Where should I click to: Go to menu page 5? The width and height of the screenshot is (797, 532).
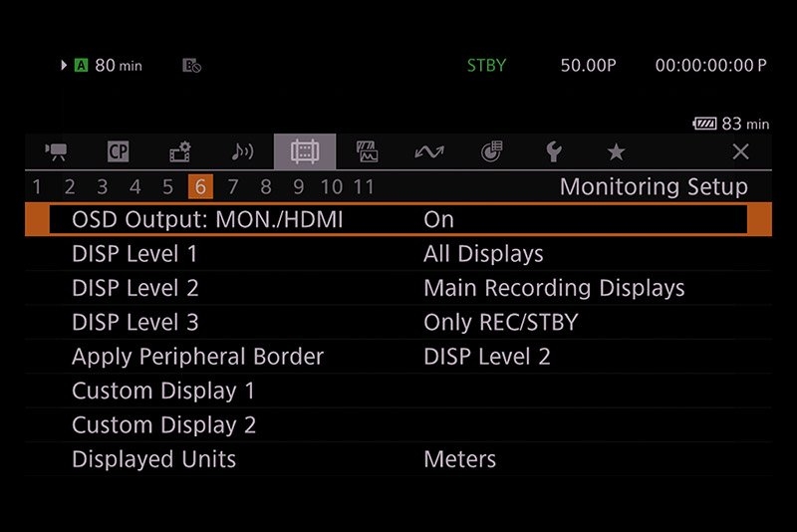167,187
